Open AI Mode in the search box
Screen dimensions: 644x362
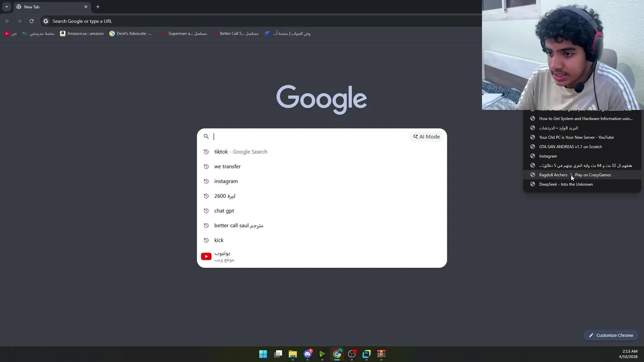click(x=427, y=137)
